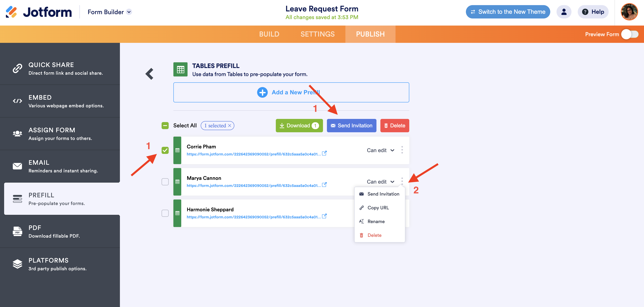The height and width of the screenshot is (307, 644).
Task: Click the back chevron arrow icon
Action: [149, 74]
